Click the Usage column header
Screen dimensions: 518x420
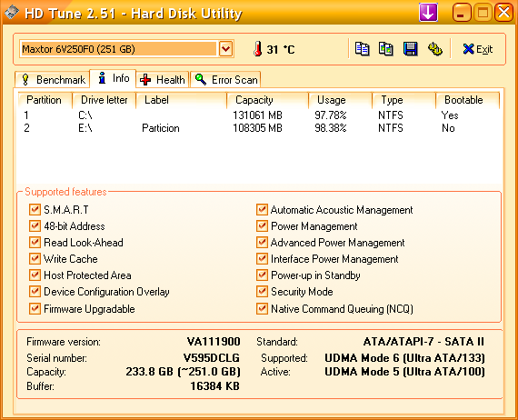tap(340, 100)
